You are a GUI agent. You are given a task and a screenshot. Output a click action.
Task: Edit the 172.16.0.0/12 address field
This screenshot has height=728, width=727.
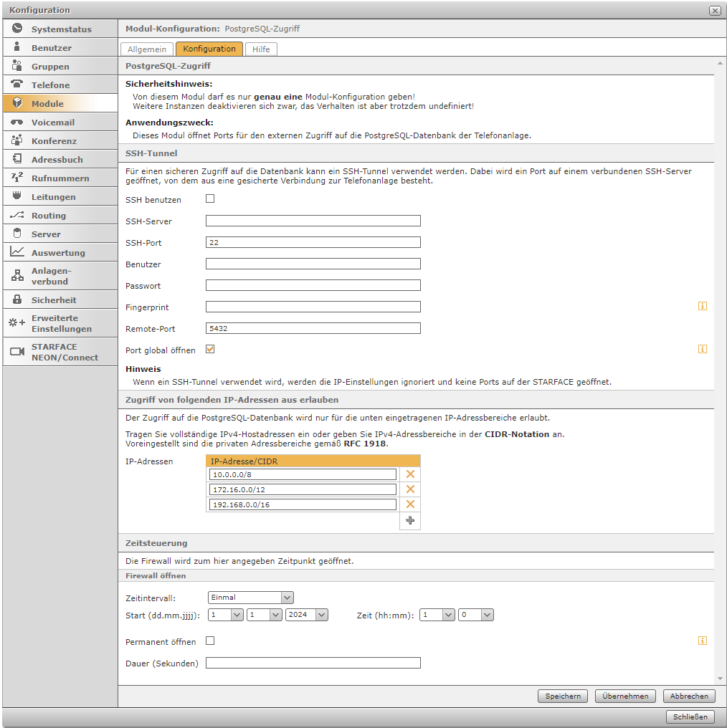pyautogui.click(x=303, y=489)
